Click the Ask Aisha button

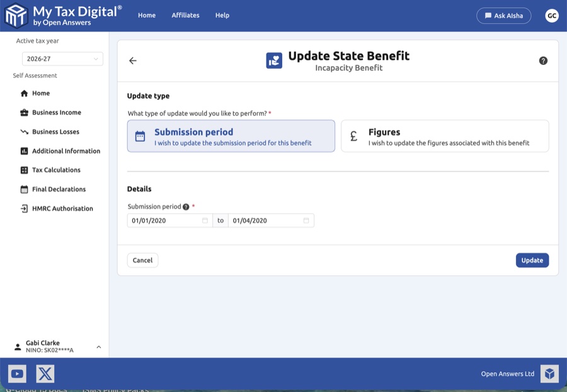(504, 15)
